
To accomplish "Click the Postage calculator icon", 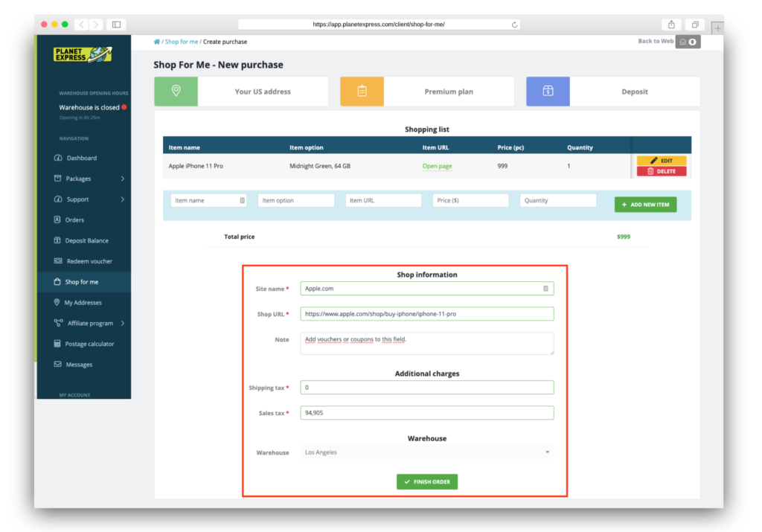I will pos(57,344).
